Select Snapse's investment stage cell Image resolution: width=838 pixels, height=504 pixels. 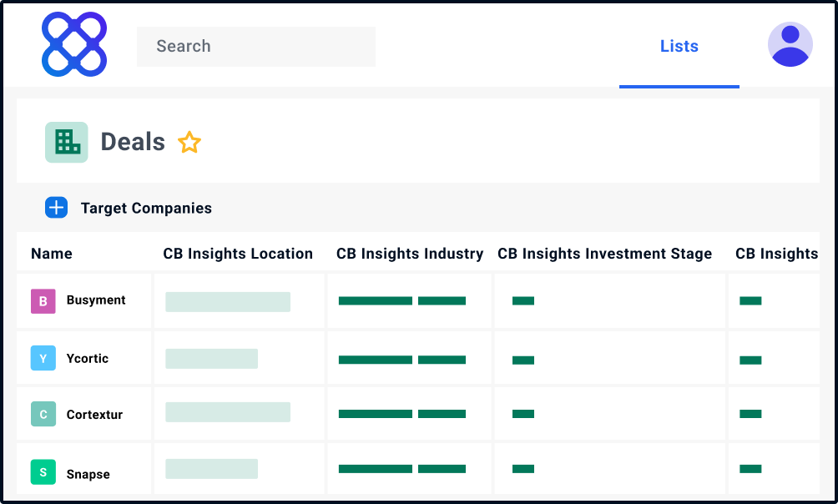click(610, 469)
